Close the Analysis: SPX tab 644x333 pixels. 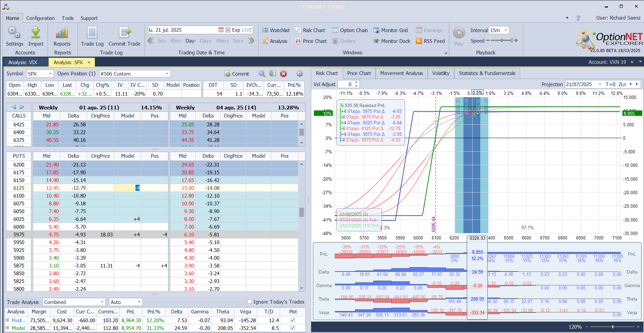pyautogui.click(x=89, y=62)
